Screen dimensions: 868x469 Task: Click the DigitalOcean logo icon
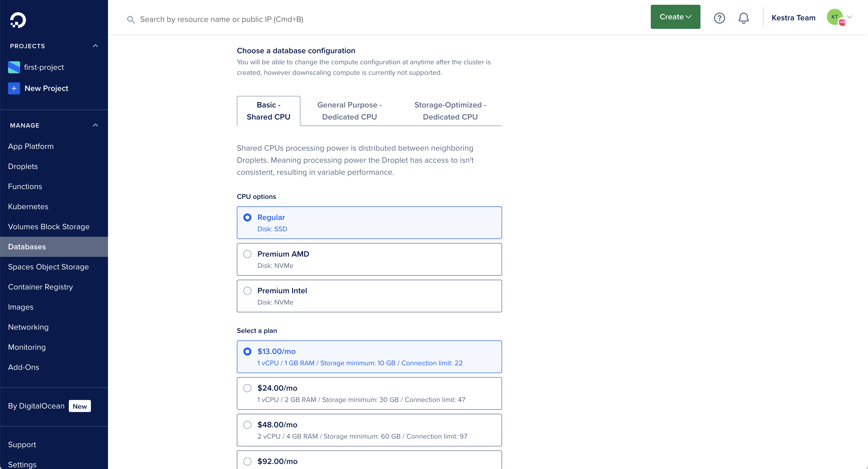coord(18,20)
